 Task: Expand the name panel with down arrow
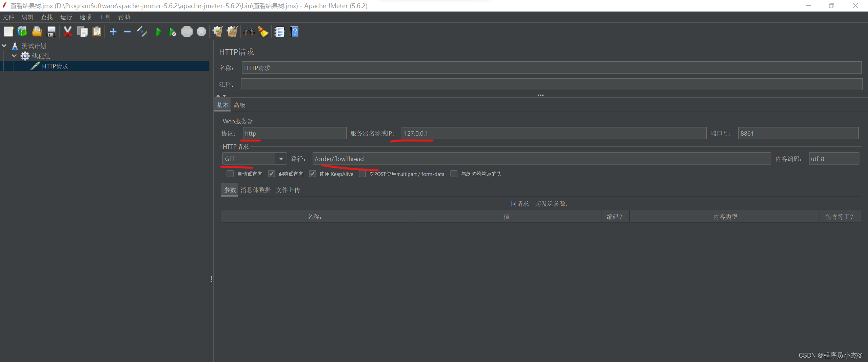pos(224,96)
